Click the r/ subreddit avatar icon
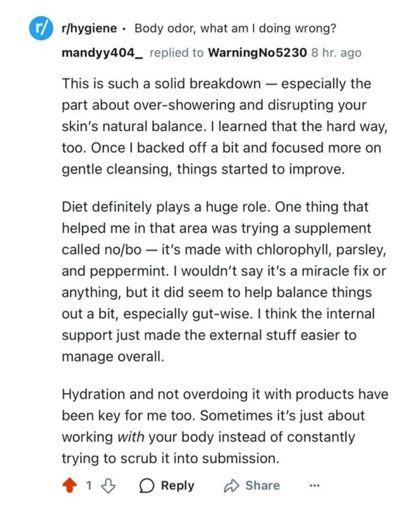 (x=41, y=29)
